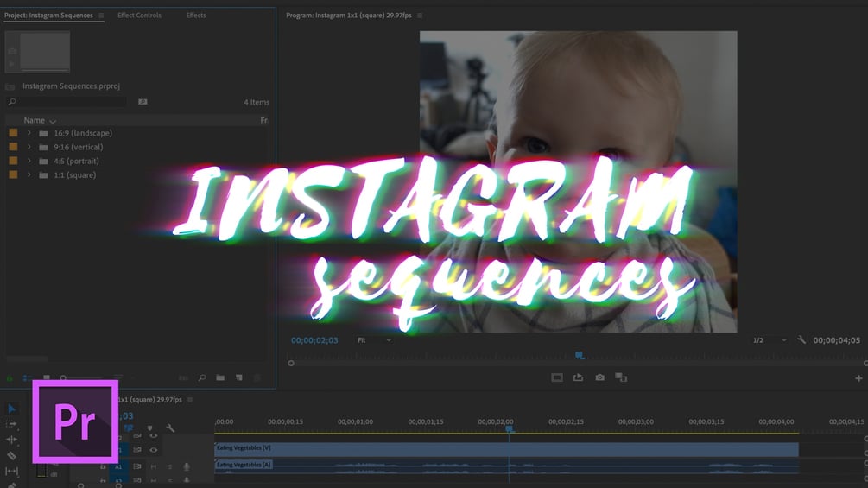Click orange label swatch of 16:9 (landscape)
The width and height of the screenshot is (868, 488).
[13, 133]
